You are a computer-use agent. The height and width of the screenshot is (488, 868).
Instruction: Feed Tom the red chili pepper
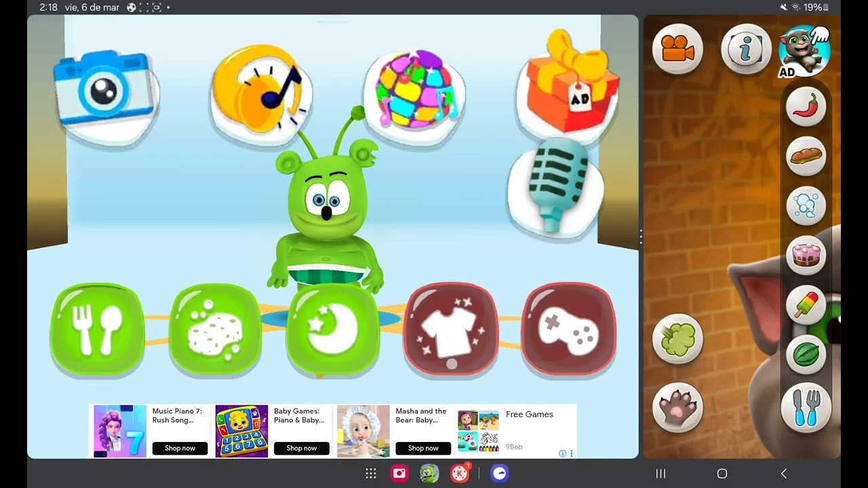click(806, 107)
